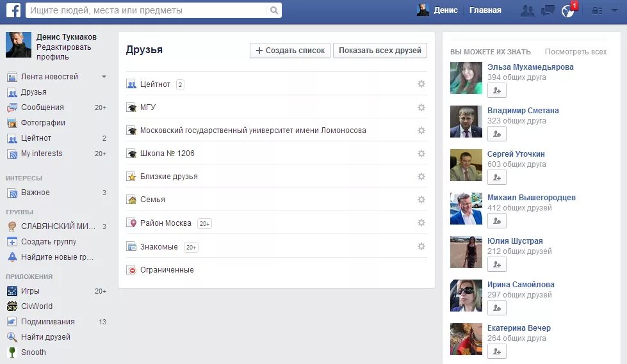Select Друзья in left sidebar
This screenshot has height=364, width=627.
pyautogui.click(x=33, y=92)
